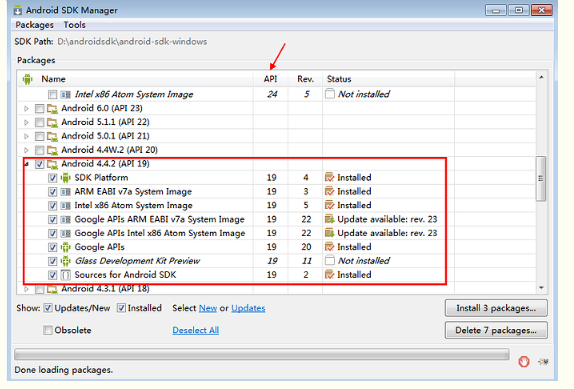Click Installed status icon of Google APIs row

tap(329, 247)
